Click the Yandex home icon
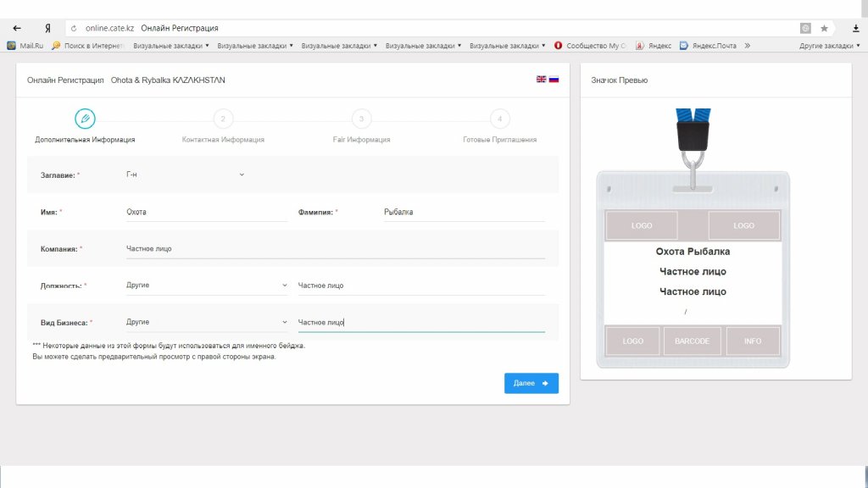 click(x=48, y=28)
